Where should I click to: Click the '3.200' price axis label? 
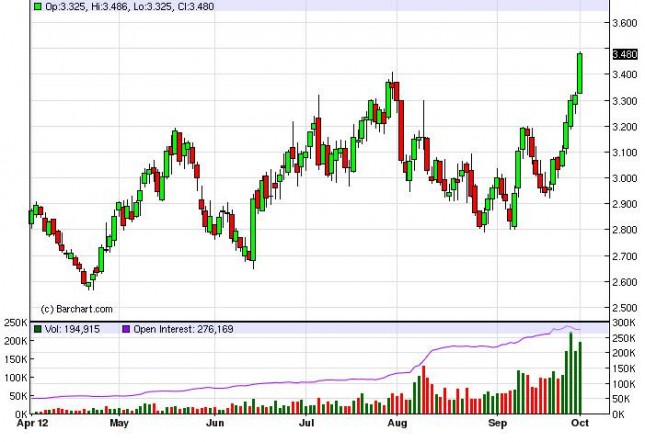point(625,127)
